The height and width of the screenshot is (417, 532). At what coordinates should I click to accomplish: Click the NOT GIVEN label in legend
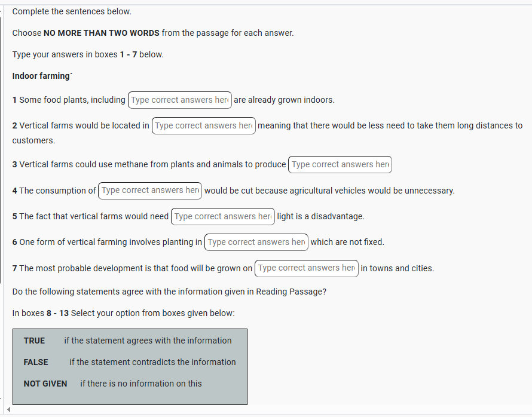(x=45, y=384)
